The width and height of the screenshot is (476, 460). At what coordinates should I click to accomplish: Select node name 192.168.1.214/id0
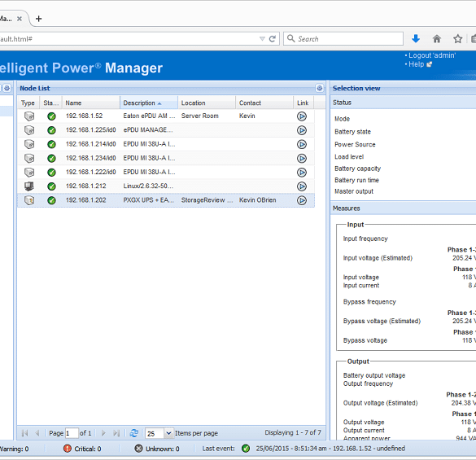pyautogui.click(x=91, y=144)
